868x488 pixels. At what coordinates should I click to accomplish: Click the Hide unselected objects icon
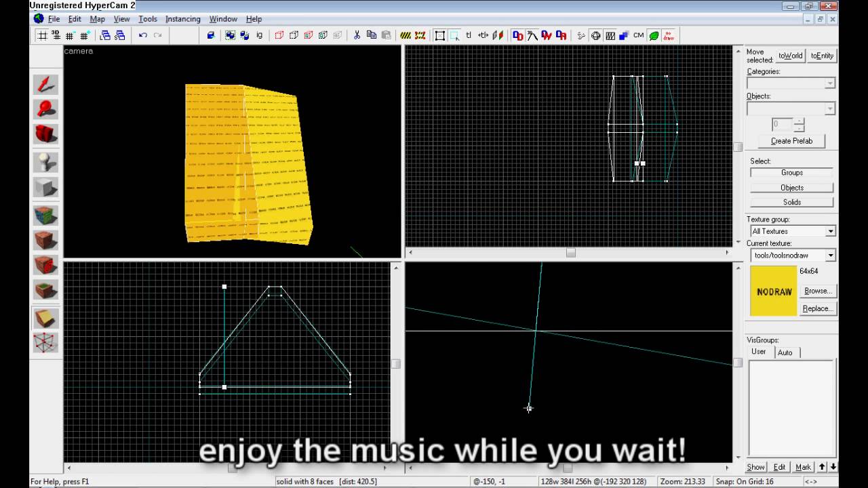point(294,35)
